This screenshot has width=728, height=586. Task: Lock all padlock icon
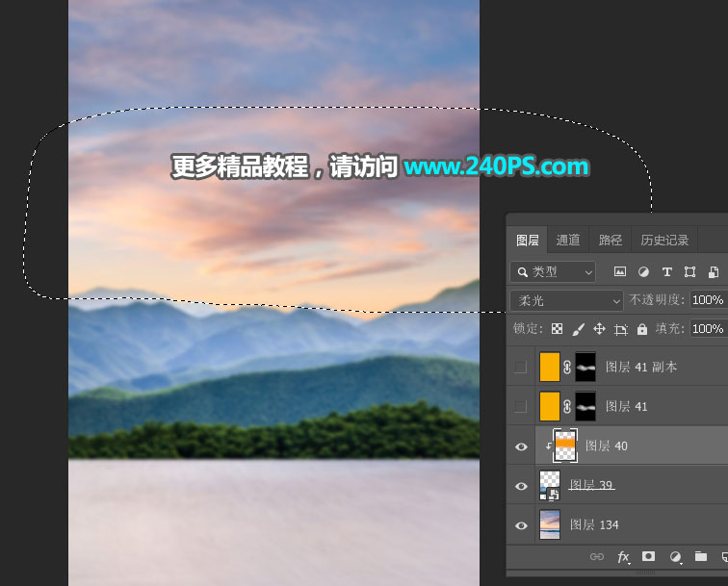click(642, 329)
